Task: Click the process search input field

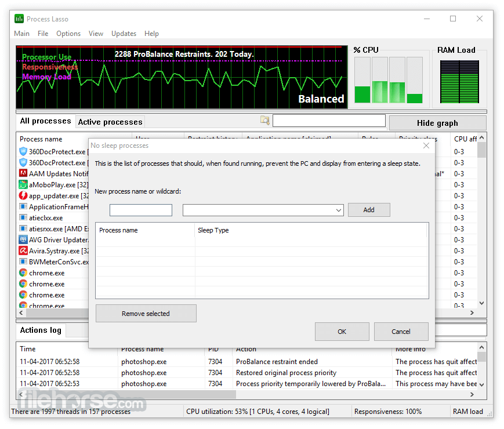Action: pyautogui.click(x=329, y=121)
